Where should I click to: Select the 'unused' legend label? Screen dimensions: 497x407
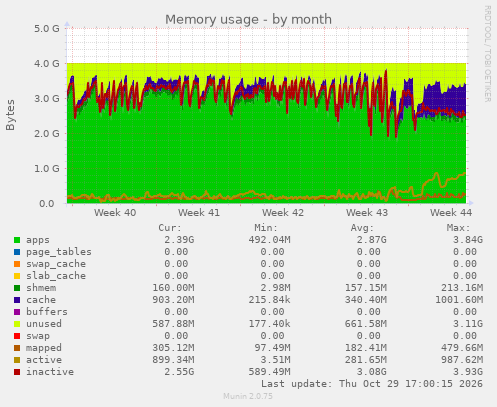click(x=44, y=324)
